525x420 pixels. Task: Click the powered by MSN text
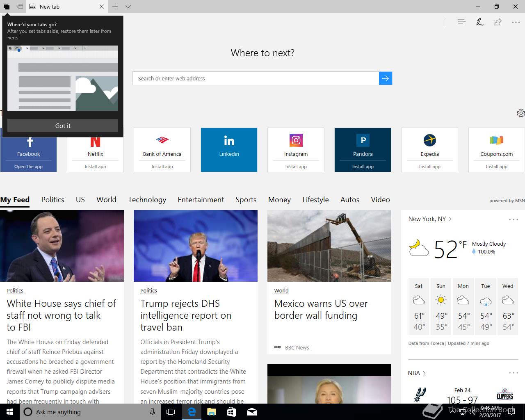pos(507,201)
